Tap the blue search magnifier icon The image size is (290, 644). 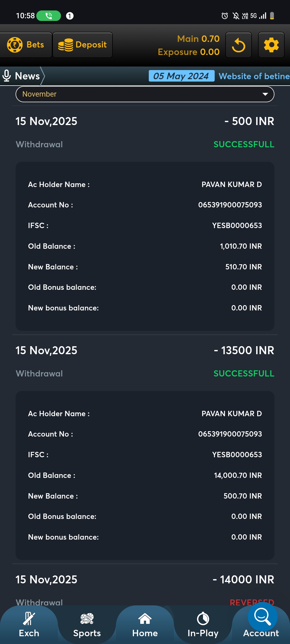point(262,616)
